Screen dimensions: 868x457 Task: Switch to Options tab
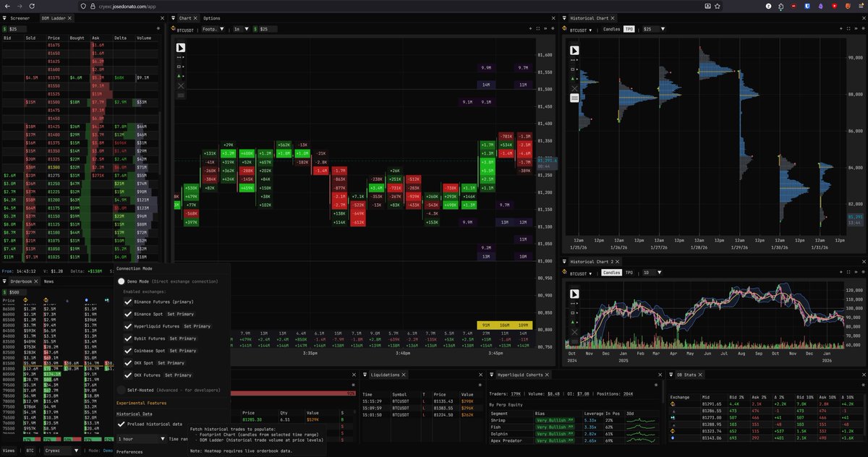point(212,17)
